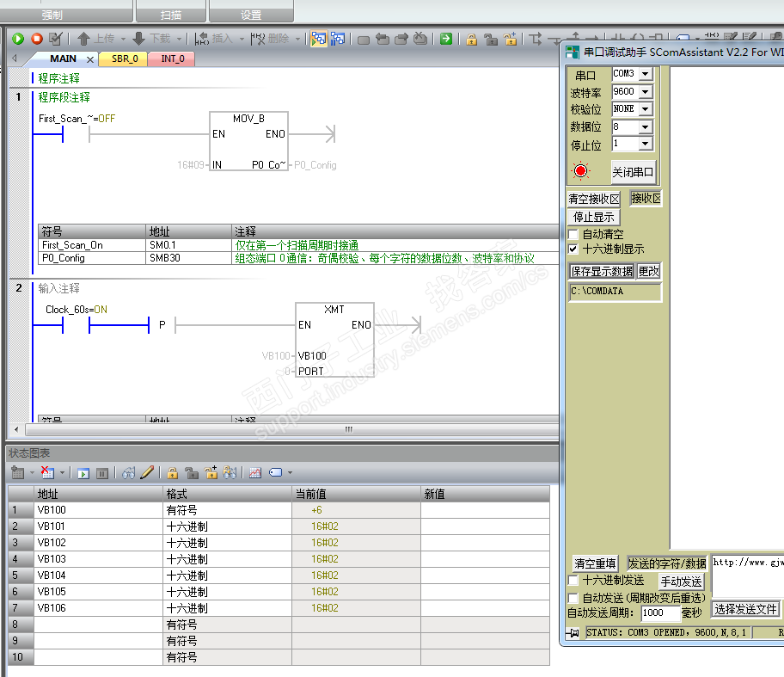Click the force lock icon in status chart toolbar

(x=173, y=473)
